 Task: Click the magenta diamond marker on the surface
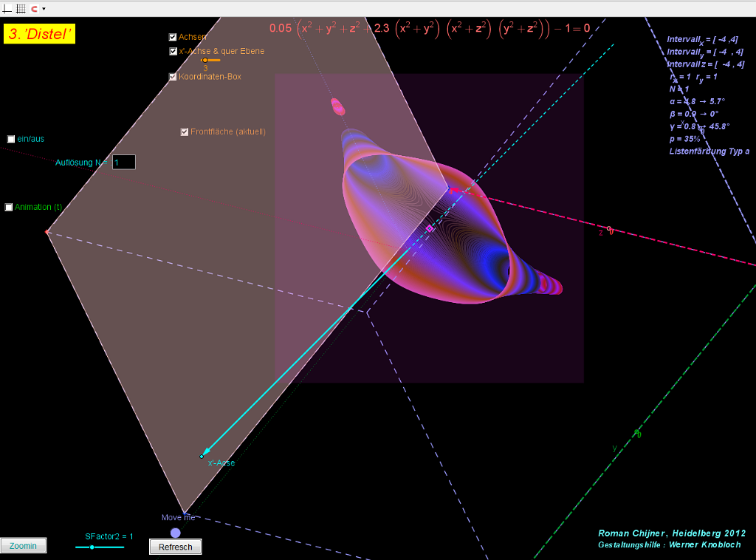tap(430, 229)
